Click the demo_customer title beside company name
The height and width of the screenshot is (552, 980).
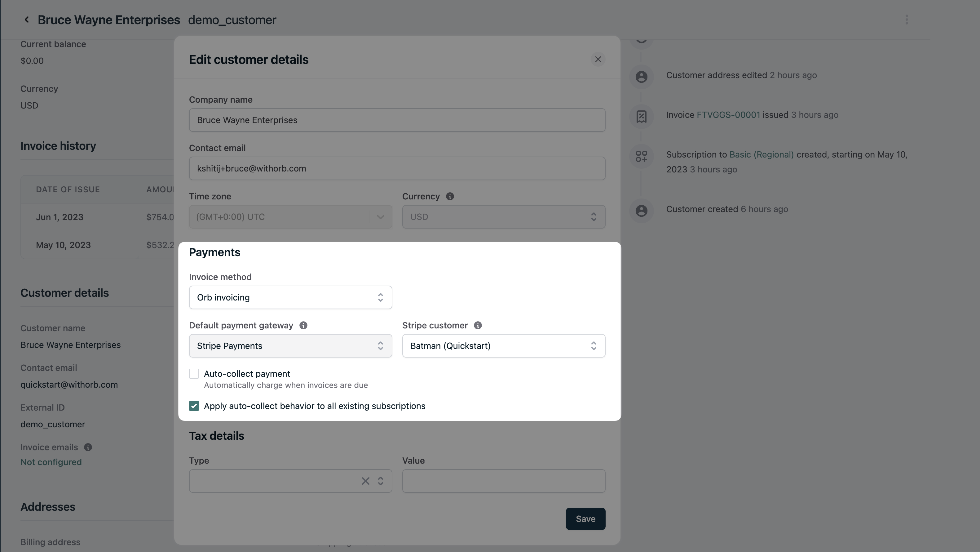point(232,20)
